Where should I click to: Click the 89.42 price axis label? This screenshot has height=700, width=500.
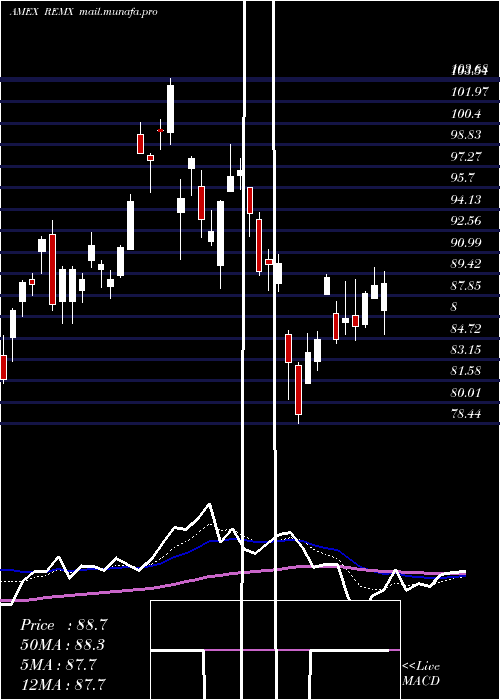(x=467, y=263)
